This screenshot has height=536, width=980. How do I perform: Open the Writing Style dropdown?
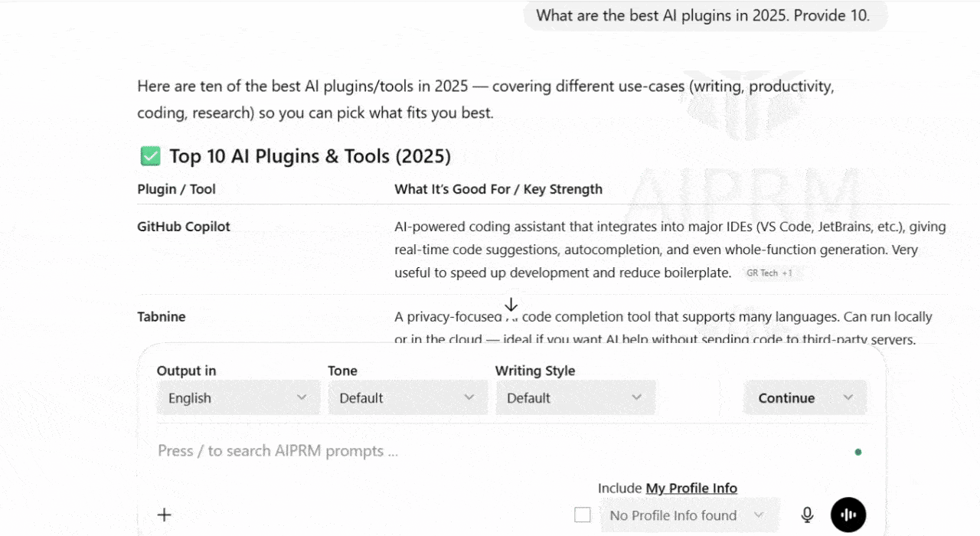pyautogui.click(x=575, y=398)
